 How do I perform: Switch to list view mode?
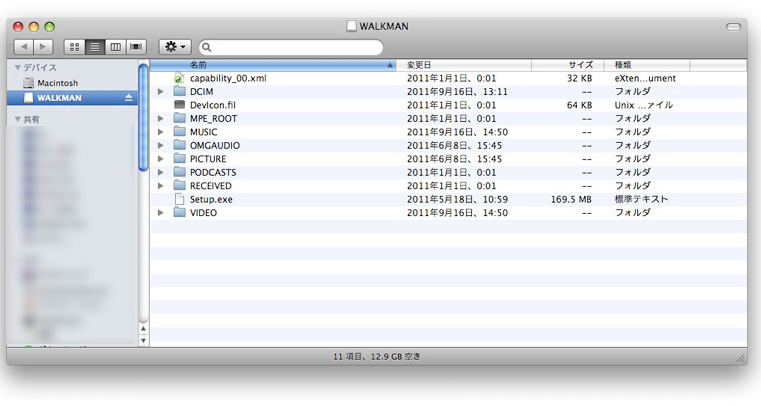pos(95,47)
